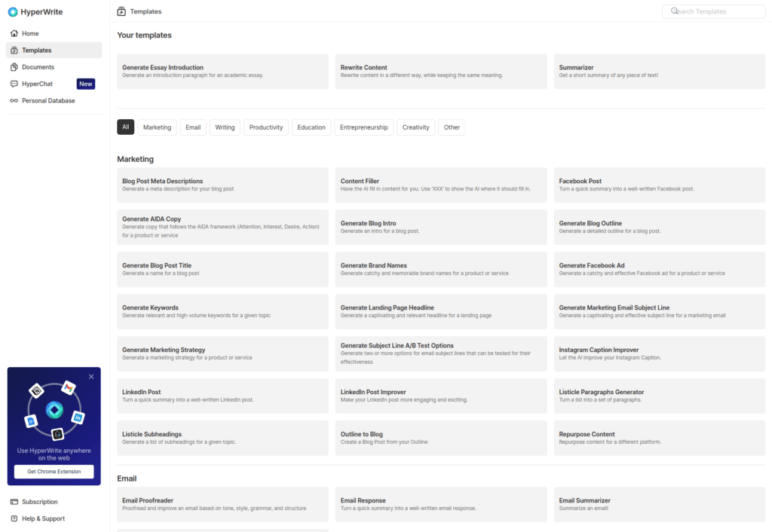Screen dimensions: 772x532
Task: Open the Generate Blog Post Title template
Action: click(x=222, y=270)
